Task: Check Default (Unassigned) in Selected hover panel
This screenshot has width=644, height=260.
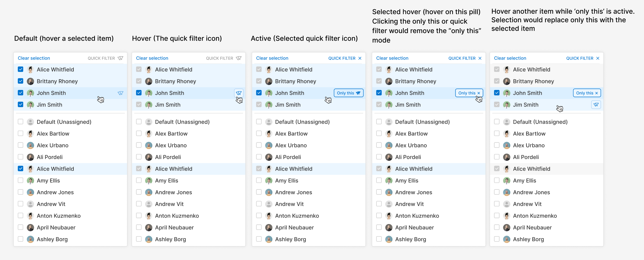Action: point(379,122)
